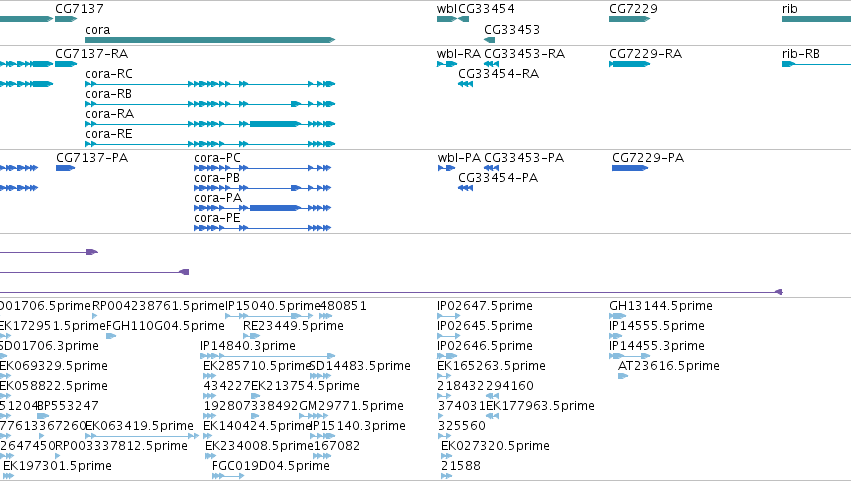Select the rib-RB transcript label
Image resolution: width=851 pixels, height=481 pixels.
point(801,54)
